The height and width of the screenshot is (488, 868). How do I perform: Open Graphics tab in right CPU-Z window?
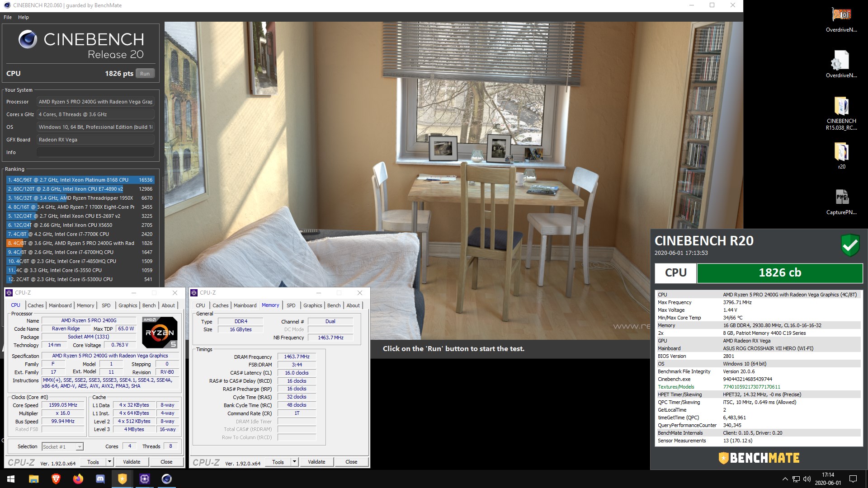point(313,305)
